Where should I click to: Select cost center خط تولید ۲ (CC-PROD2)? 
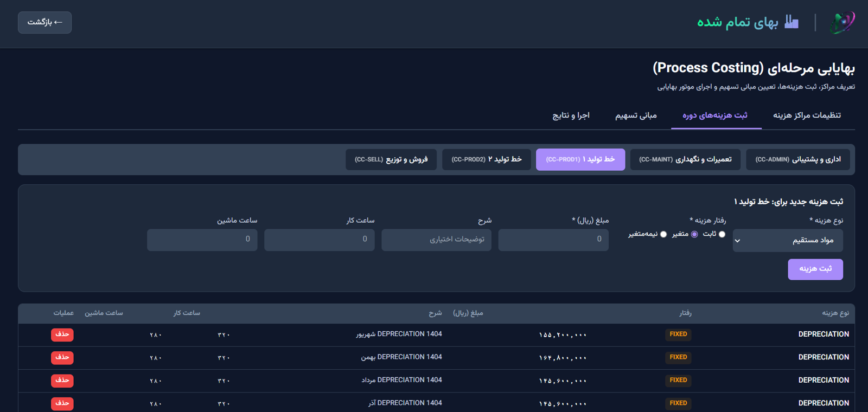coord(487,159)
